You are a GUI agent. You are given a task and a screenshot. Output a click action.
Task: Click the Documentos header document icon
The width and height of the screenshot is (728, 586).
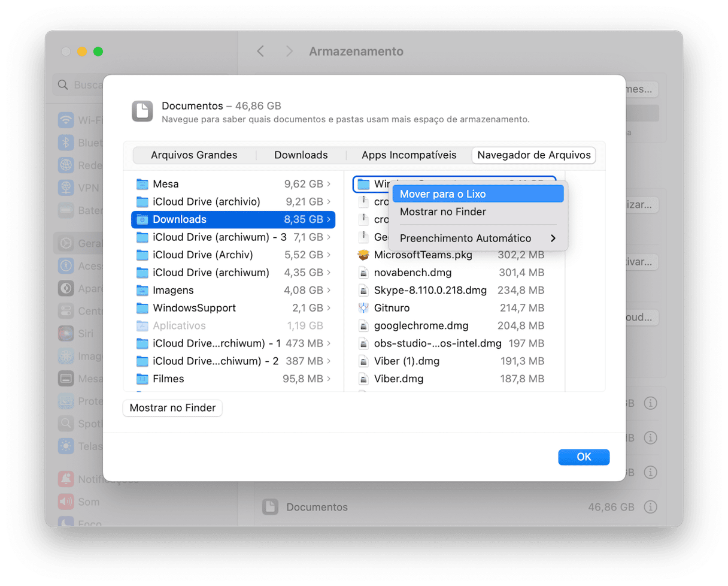coord(142,111)
